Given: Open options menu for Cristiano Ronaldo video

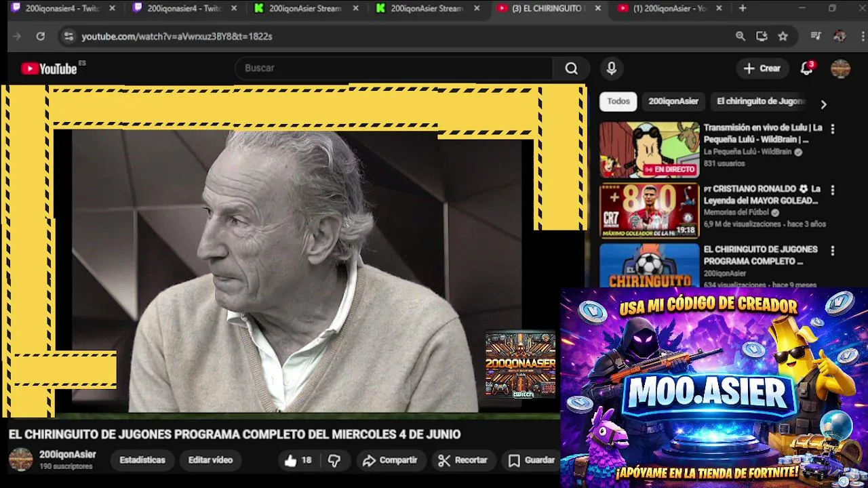Looking at the screenshot, I should 833,190.
